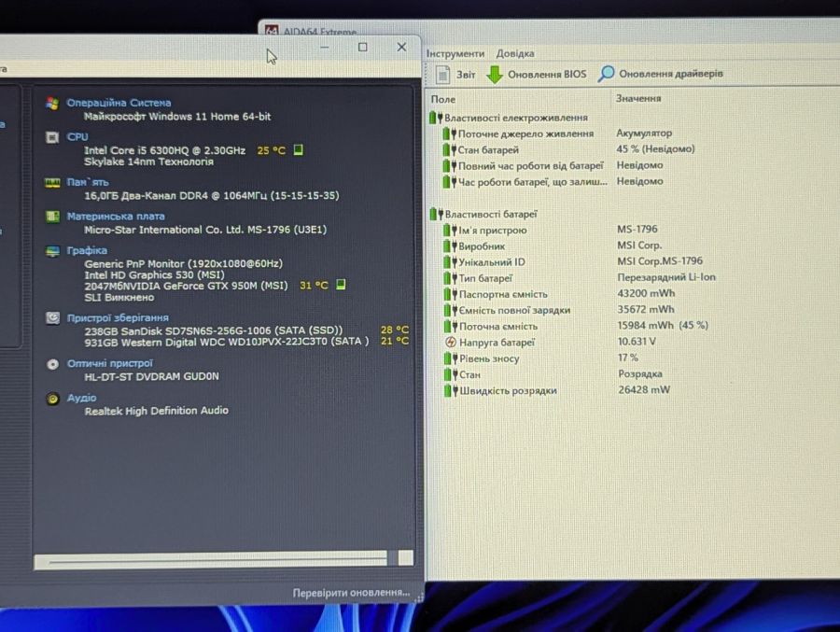Click the hard drive icon beside Пристрої зберігання
Viewport: 840px width, 632px height.
click(52, 318)
